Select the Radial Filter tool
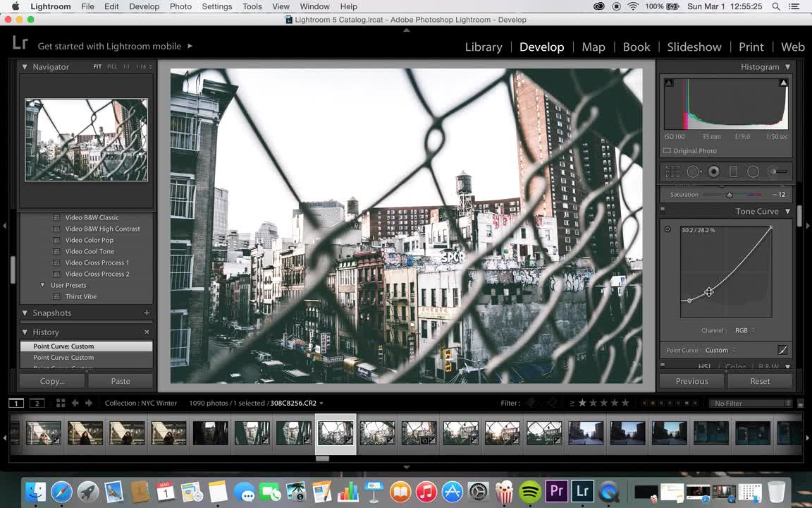The image size is (812, 508). 753,171
